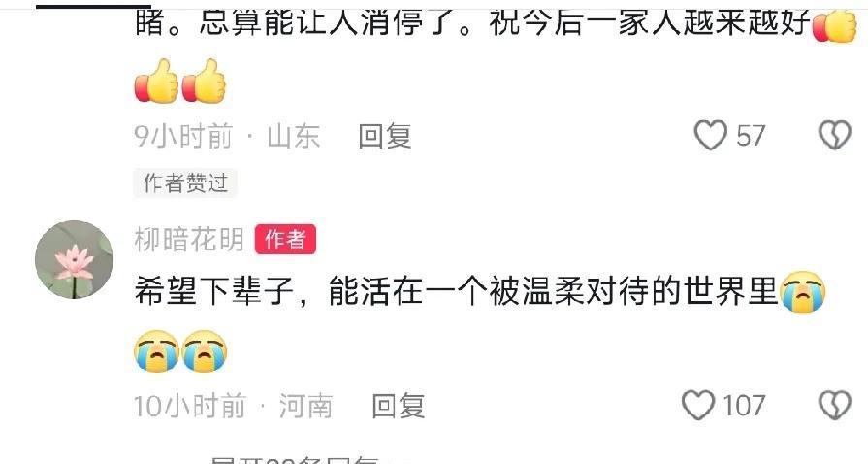This screenshot has width=868, height=464.
Task: Tap the two thumbs-up emojis in the first comment
Action: 180,82
